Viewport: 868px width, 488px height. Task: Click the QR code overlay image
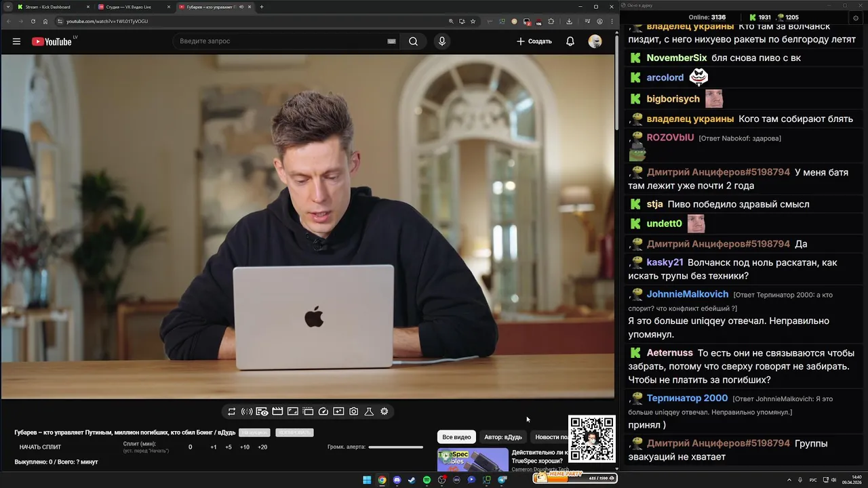(x=592, y=439)
